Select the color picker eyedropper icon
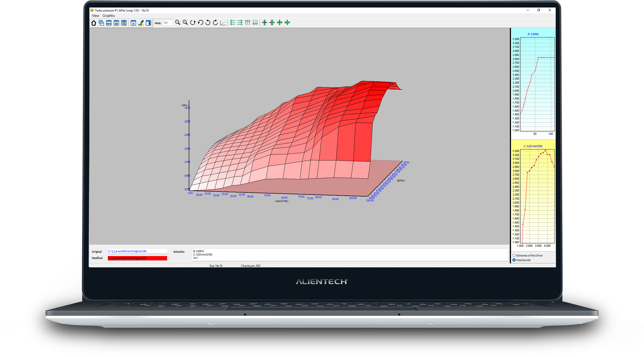Screen dimensions: 644x357 [x=141, y=23]
